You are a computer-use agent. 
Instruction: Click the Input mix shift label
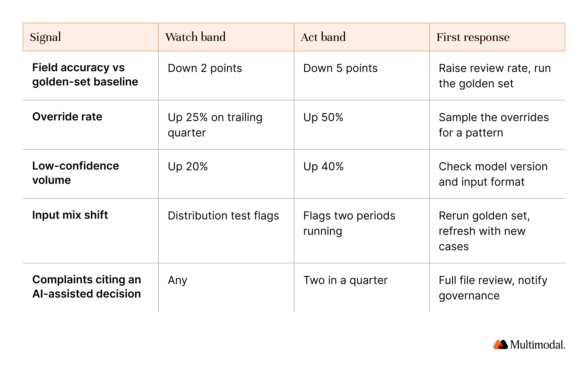[x=70, y=215]
